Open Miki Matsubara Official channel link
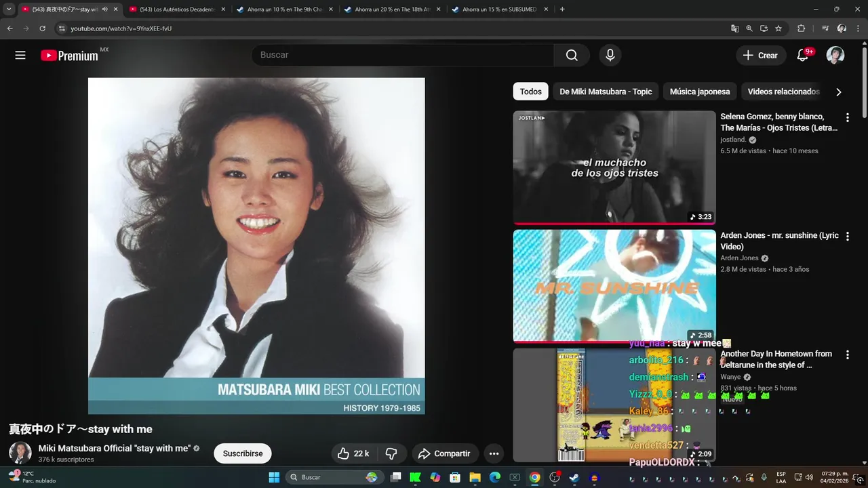This screenshot has width=868, height=488. click(x=114, y=448)
